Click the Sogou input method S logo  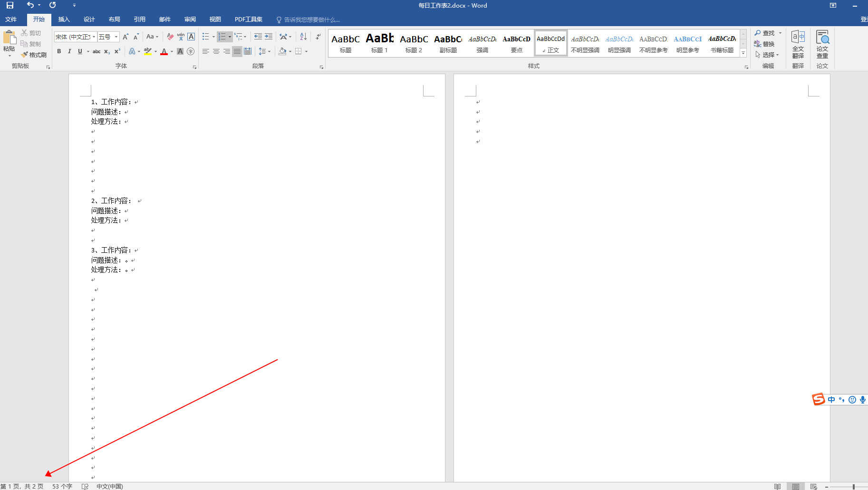[818, 399]
